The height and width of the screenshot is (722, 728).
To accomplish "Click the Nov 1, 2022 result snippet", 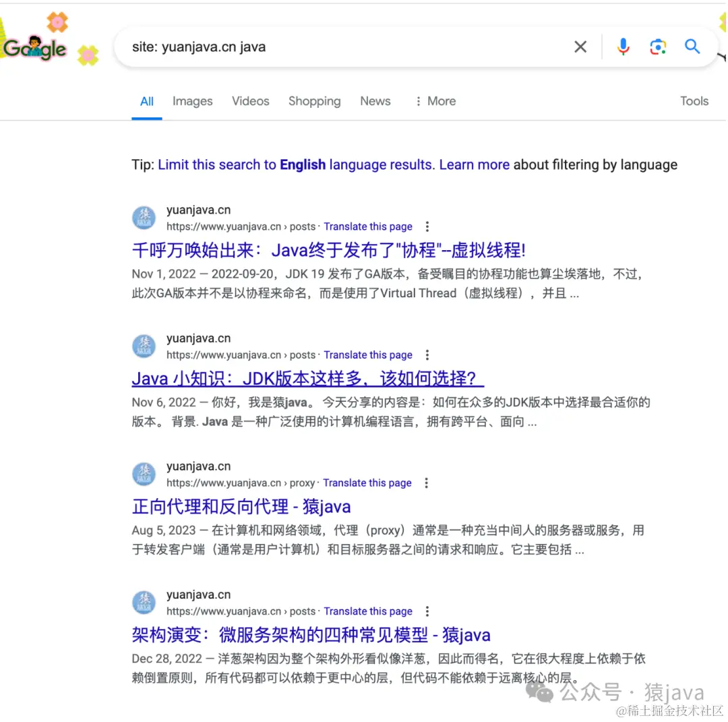I will tap(388, 284).
